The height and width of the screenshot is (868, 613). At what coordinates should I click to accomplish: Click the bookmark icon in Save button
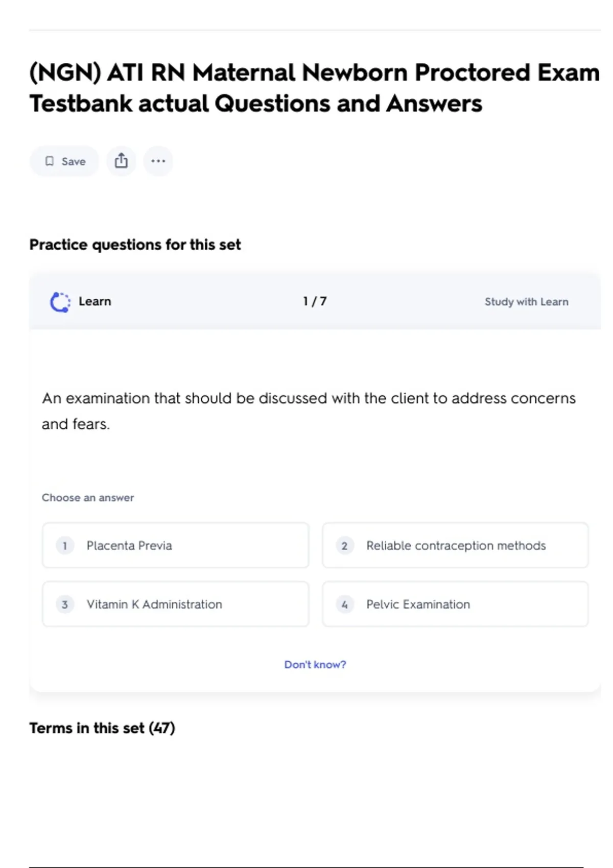tap(50, 161)
